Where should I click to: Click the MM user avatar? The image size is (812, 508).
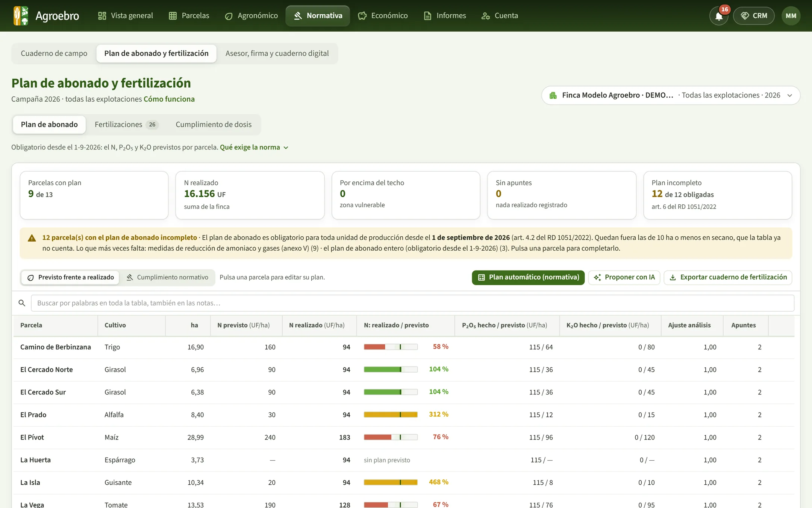click(x=791, y=16)
